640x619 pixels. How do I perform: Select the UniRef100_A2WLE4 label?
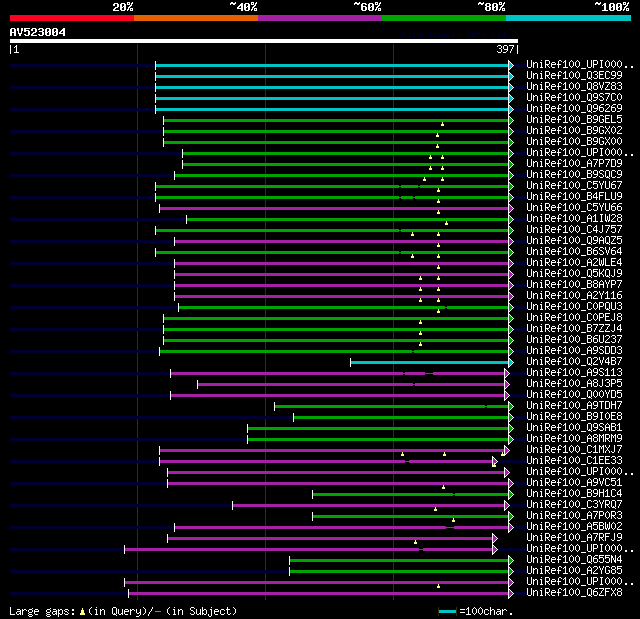(574, 263)
